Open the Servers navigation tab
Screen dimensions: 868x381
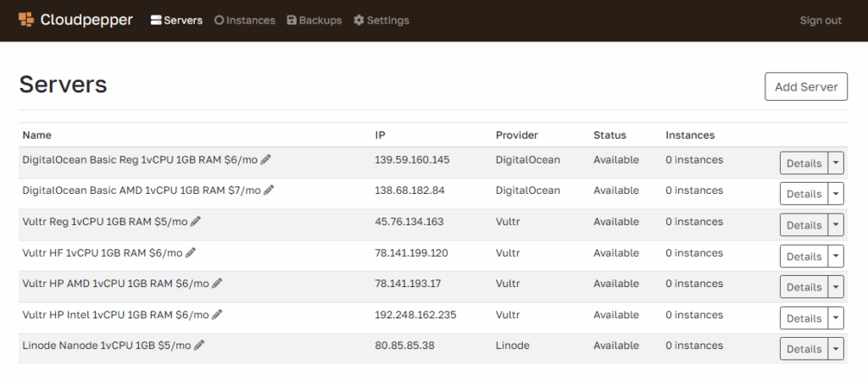click(176, 20)
